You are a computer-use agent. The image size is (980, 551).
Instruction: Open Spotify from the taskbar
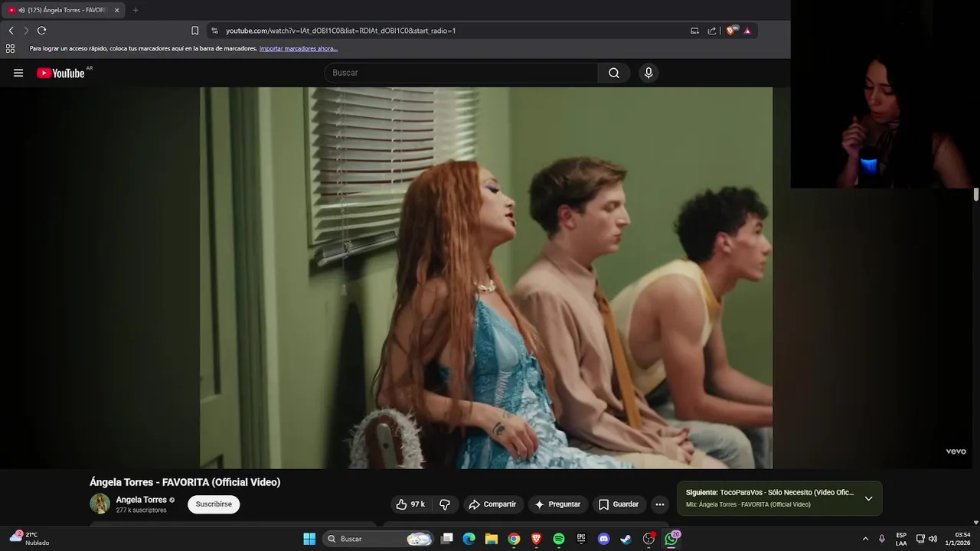pos(559,539)
